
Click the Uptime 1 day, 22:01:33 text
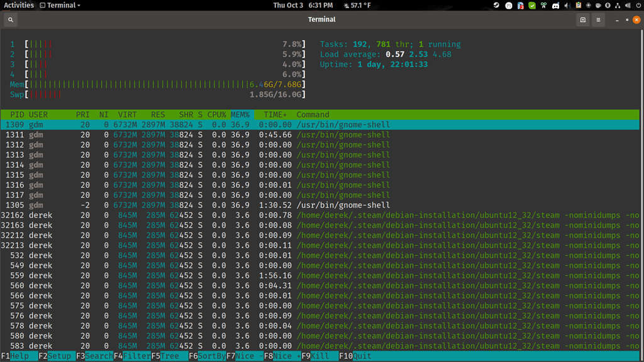(x=374, y=65)
